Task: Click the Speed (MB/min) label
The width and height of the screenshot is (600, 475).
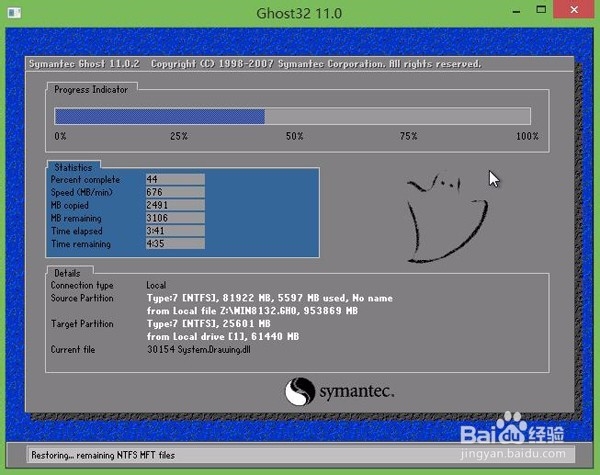Action: [x=82, y=192]
